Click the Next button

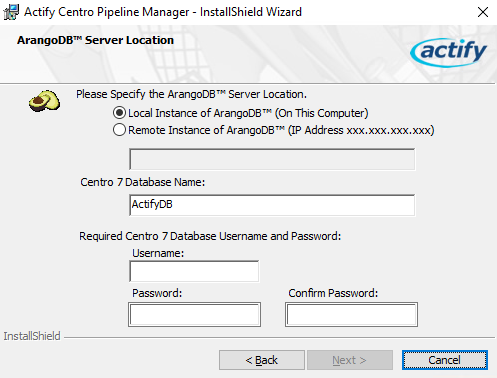coord(350,360)
